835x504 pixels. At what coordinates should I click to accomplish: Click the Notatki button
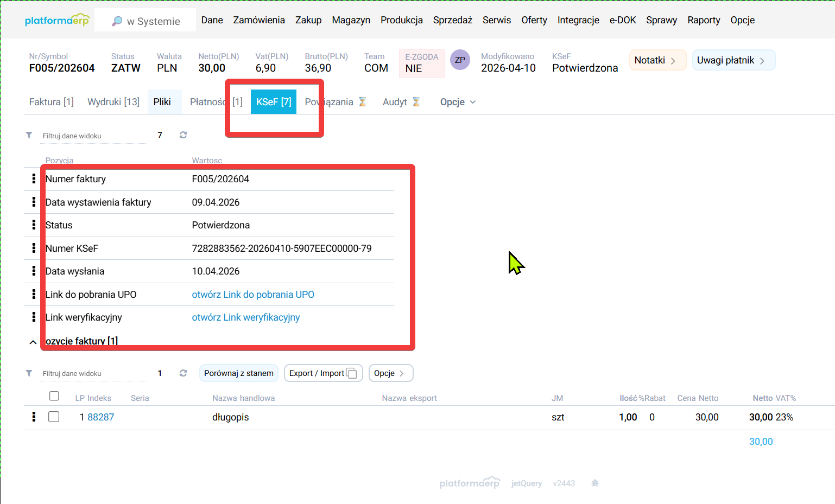657,60
